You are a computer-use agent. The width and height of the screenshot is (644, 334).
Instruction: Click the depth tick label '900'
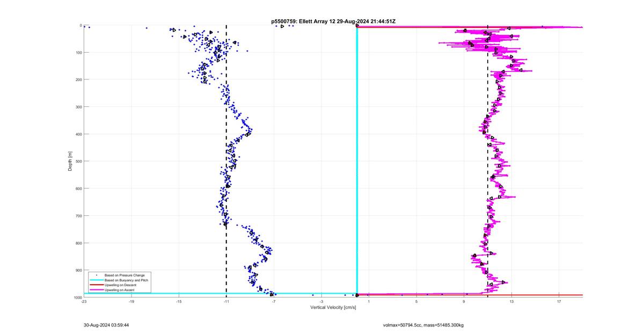(78, 270)
